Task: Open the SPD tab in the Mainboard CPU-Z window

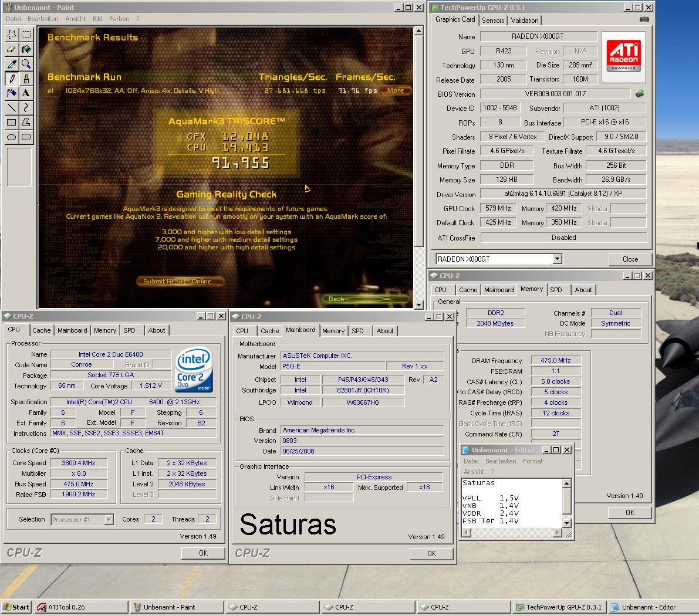Action: (357, 331)
